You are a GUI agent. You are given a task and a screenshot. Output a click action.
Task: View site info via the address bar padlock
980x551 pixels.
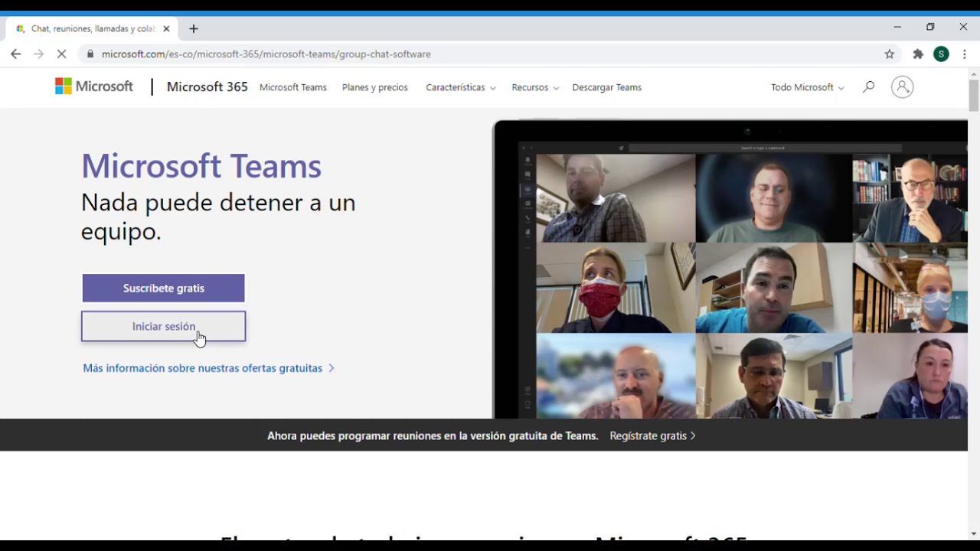click(x=90, y=54)
